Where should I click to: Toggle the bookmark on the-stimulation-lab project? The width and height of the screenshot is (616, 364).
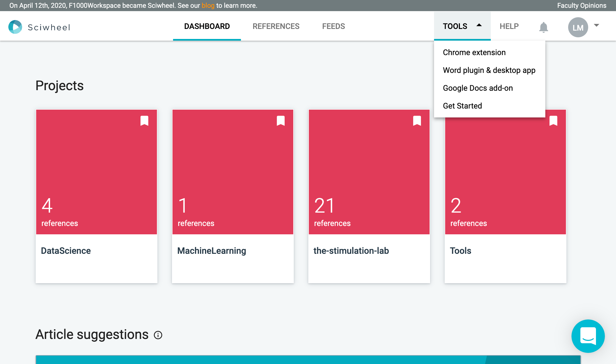tap(417, 121)
